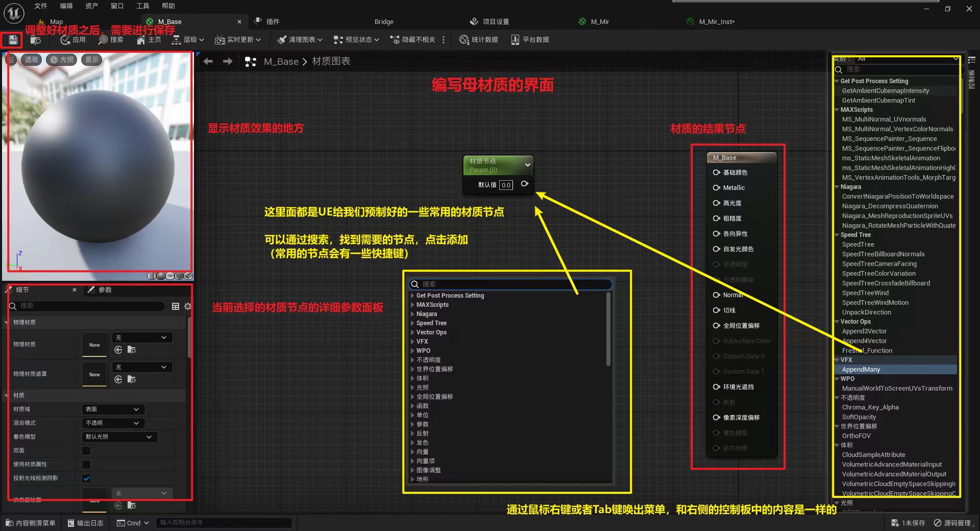This screenshot has height=531, width=980.
Task: Adjust the 默认值 field on material node
Action: point(505,185)
